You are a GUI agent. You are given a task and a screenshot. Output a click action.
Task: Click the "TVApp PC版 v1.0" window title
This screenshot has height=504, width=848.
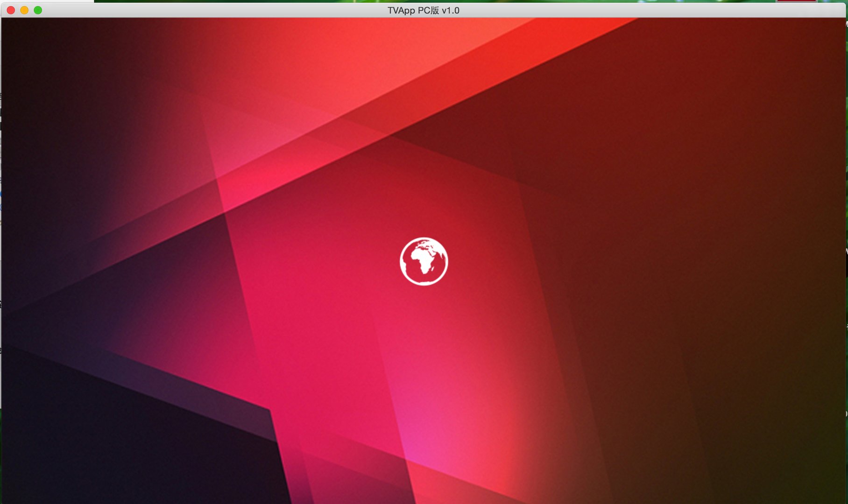pyautogui.click(x=423, y=10)
